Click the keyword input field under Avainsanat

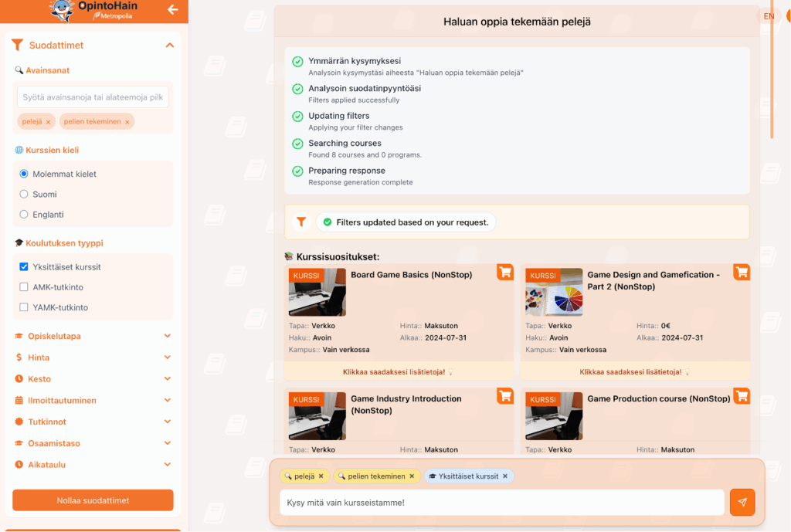pos(93,97)
